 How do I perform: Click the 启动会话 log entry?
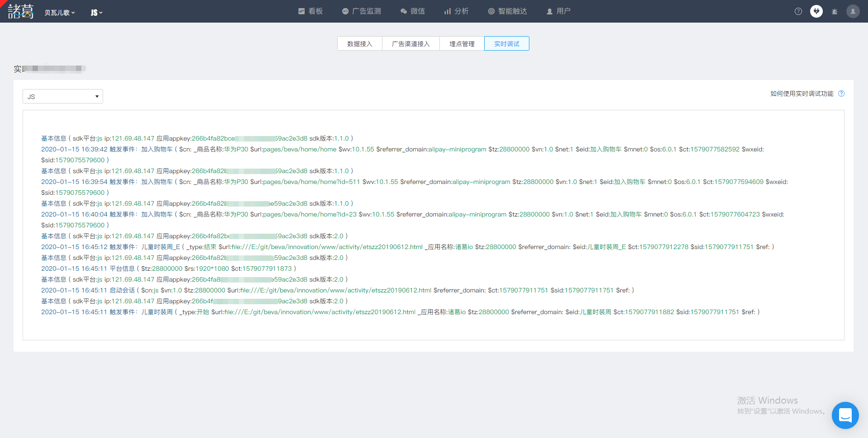point(338,290)
